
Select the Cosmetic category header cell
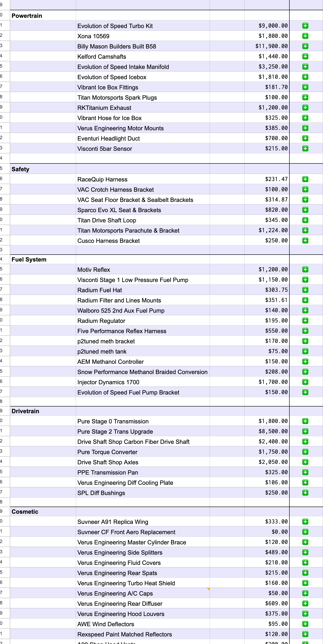pos(43,511)
